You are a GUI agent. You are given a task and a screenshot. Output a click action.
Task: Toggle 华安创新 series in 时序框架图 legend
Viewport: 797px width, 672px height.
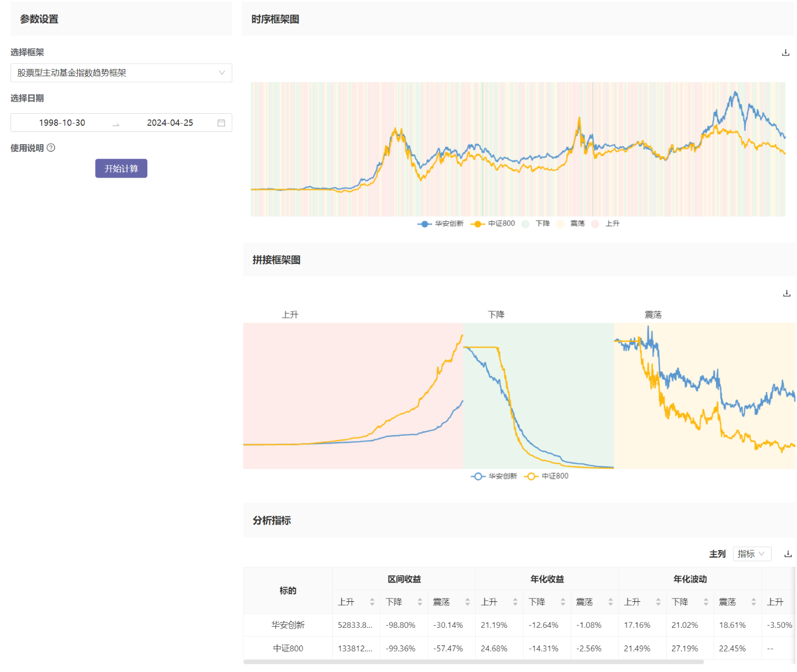tap(440, 224)
